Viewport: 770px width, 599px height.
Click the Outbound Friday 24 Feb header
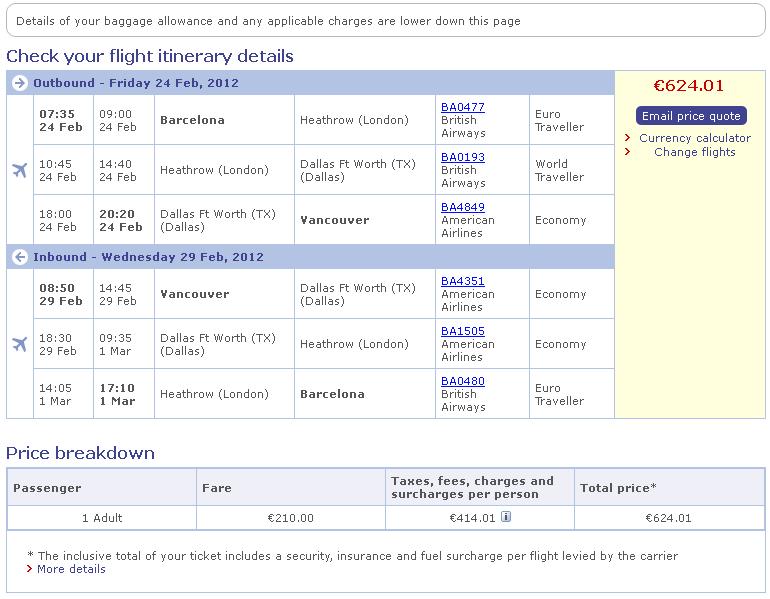pyautogui.click(x=136, y=83)
